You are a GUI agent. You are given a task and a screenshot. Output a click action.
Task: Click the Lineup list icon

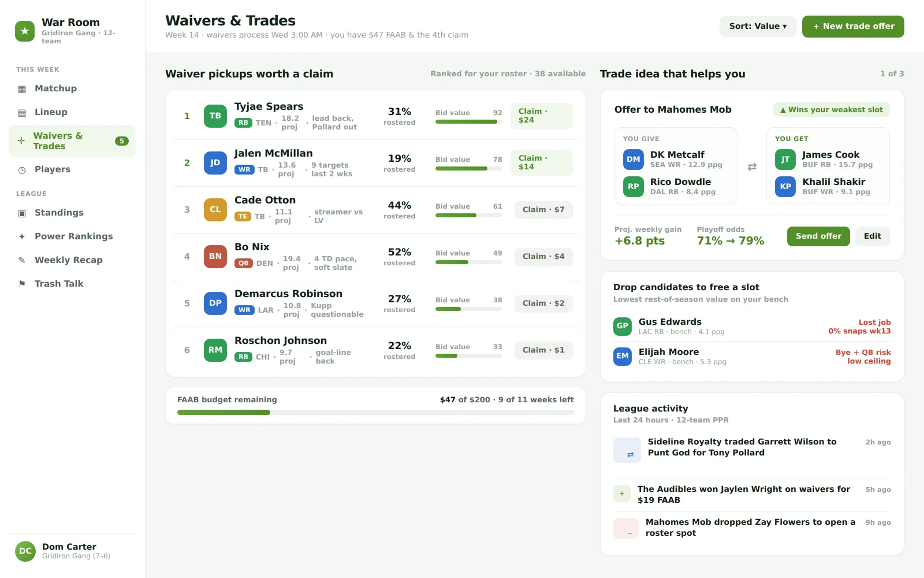[22, 113]
